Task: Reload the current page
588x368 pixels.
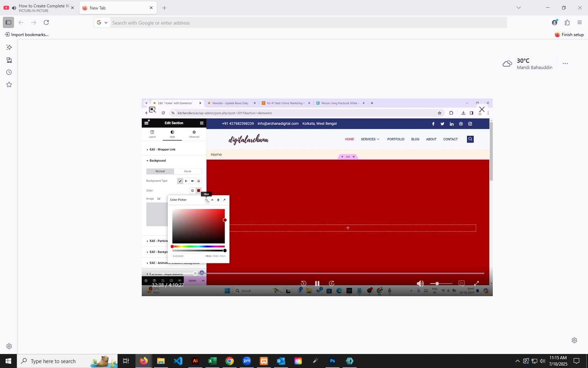Action: click(x=46, y=22)
